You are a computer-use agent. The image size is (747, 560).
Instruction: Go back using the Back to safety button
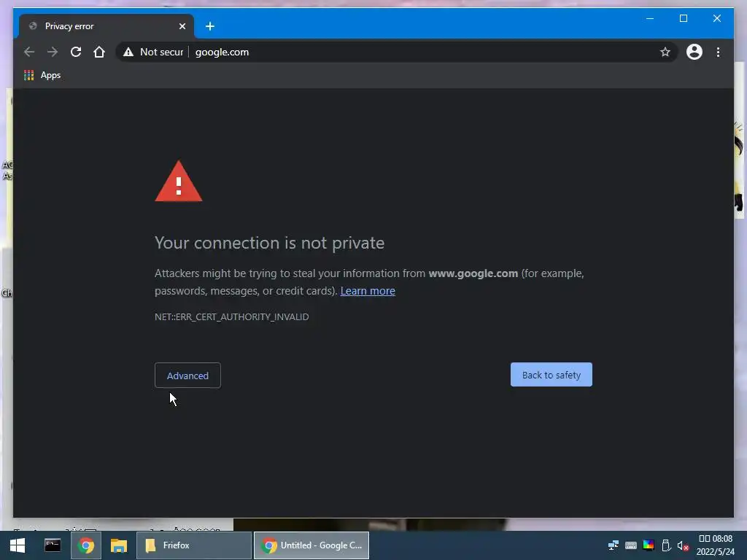tap(551, 375)
